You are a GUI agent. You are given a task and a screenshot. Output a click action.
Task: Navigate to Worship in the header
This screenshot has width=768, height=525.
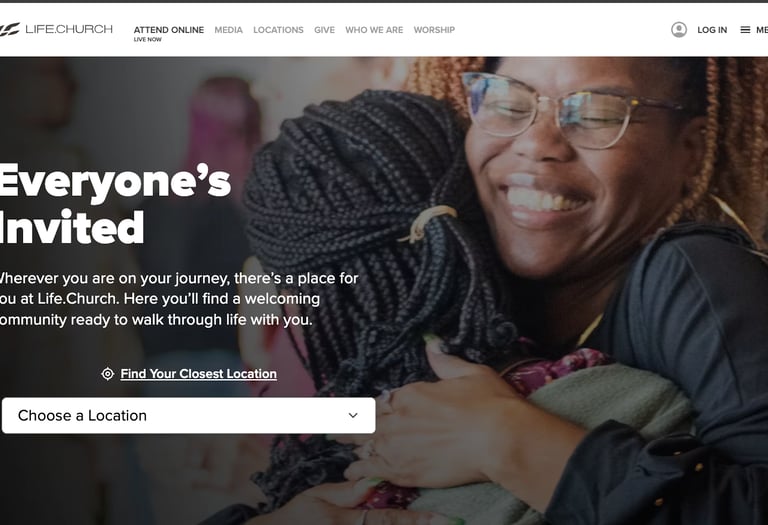tap(434, 30)
